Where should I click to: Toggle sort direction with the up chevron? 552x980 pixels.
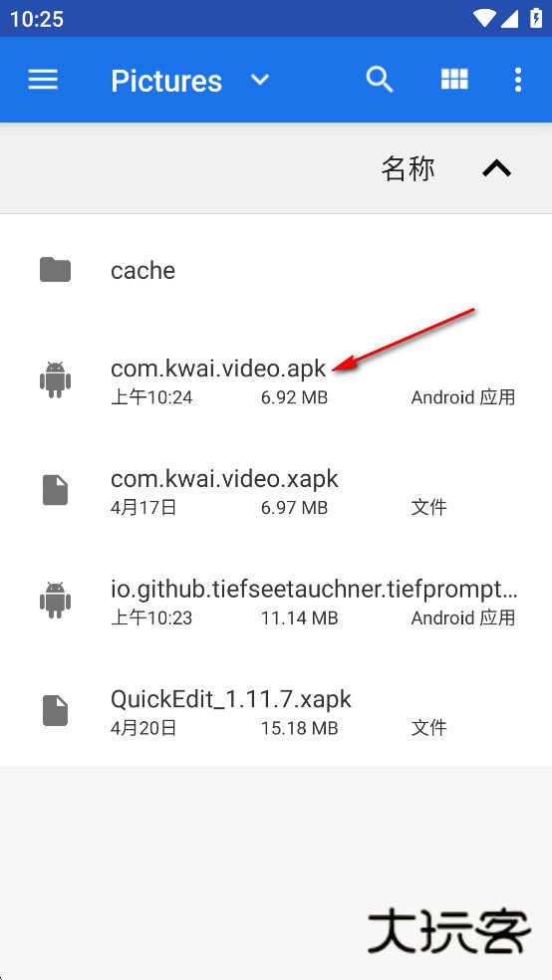pyautogui.click(x=497, y=168)
